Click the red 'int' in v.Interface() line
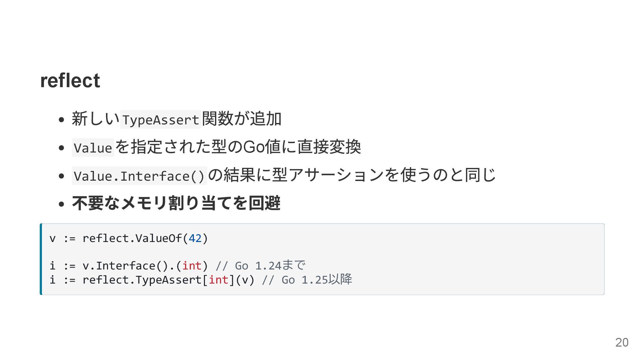The height and width of the screenshot is (362, 644). 192,266
